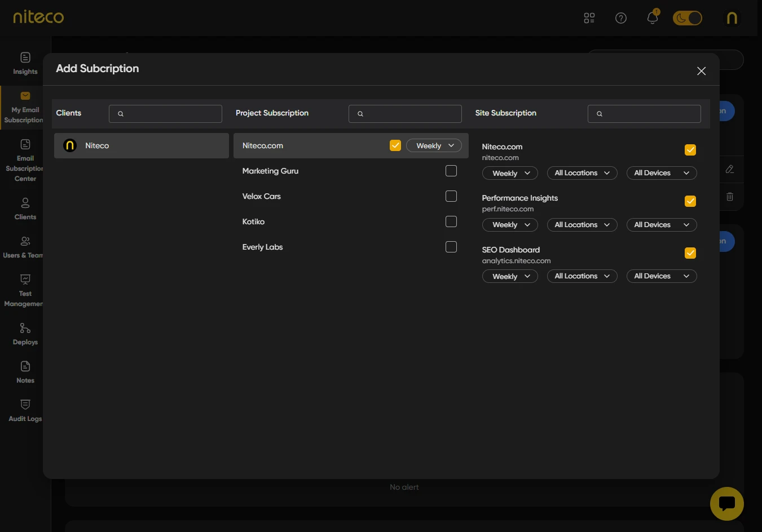Open All Devices dropdown for niteco.com site
The image size is (762, 532).
tap(662, 173)
